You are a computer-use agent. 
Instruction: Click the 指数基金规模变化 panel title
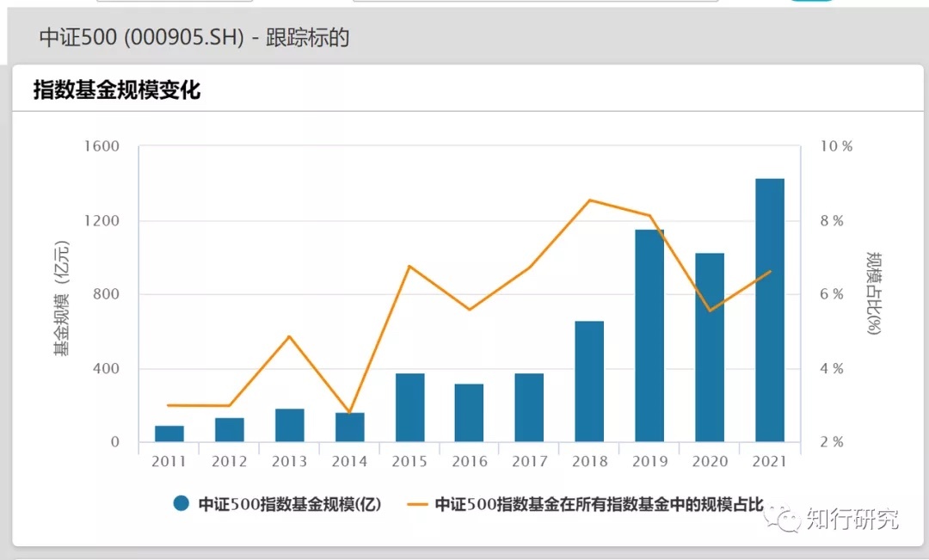point(117,89)
